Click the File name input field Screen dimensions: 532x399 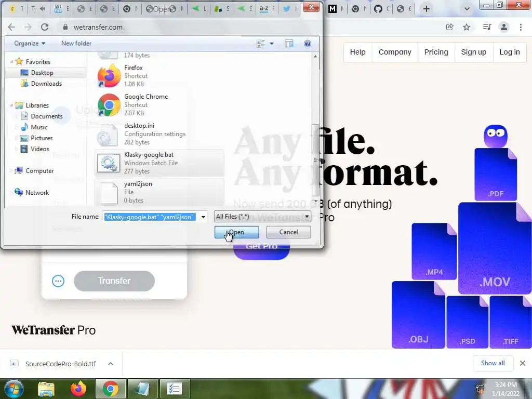click(x=151, y=217)
